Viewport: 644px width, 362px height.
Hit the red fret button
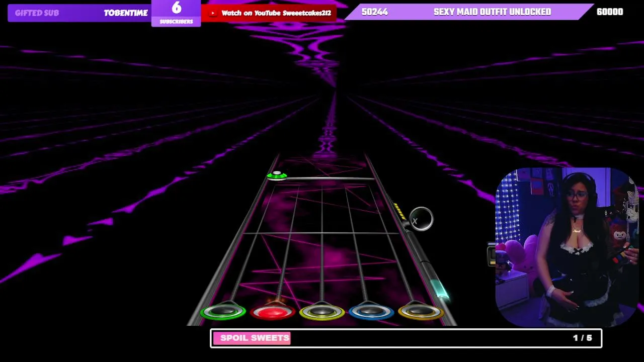click(272, 312)
